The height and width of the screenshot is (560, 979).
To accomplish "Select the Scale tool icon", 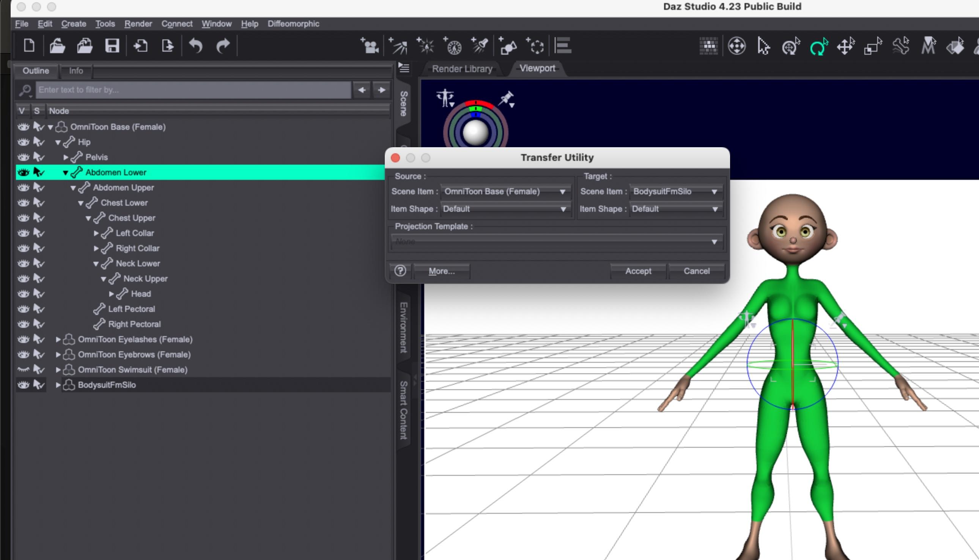I will [872, 47].
